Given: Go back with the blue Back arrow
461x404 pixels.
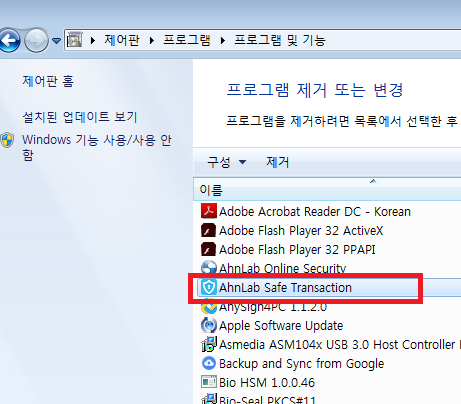Looking at the screenshot, I should point(9,41).
